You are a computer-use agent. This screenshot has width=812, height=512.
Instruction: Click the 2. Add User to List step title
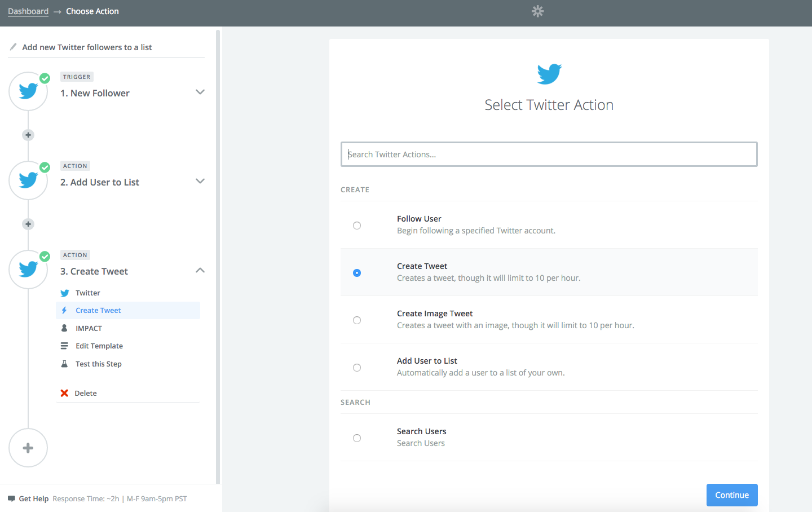click(100, 182)
